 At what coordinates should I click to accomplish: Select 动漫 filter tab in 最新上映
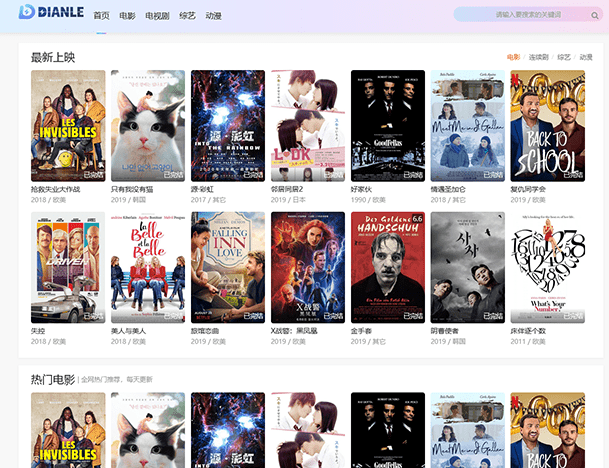[x=586, y=58]
